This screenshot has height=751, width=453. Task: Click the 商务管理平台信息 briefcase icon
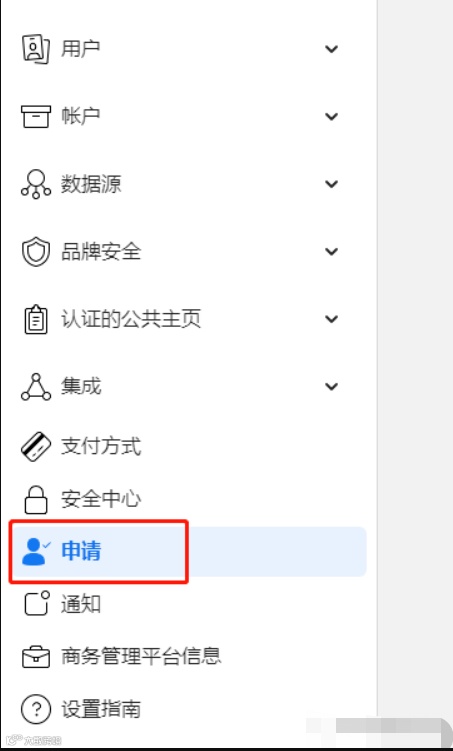35,657
